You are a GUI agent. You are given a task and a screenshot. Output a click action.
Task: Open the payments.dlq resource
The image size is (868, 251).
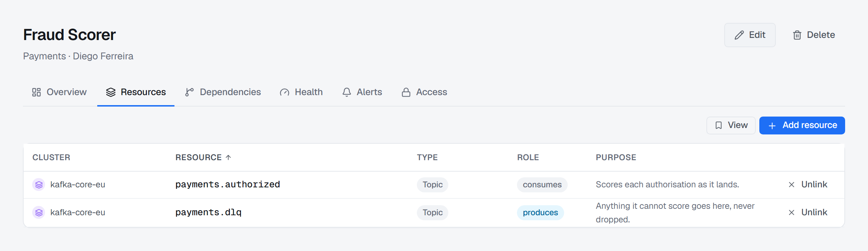click(x=208, y=212)
